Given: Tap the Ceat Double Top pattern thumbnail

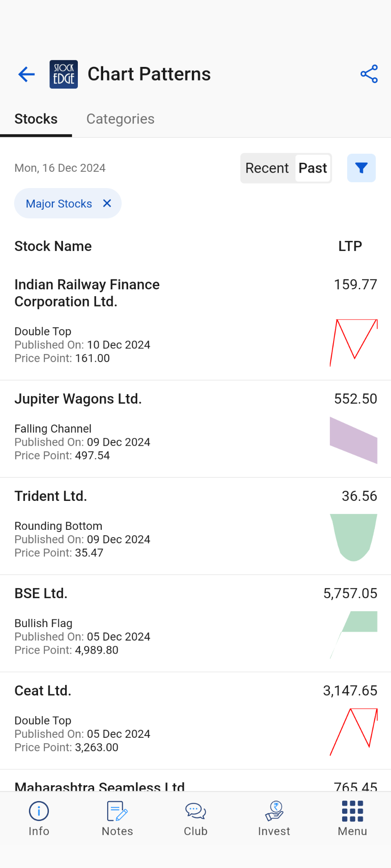Looking at the screenshot, I should [x=353, y=731].
